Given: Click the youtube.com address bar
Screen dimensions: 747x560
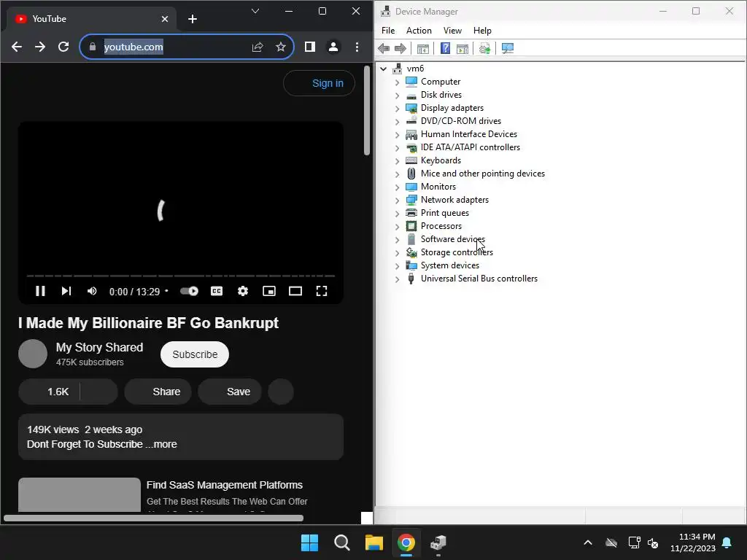Looking at the screenshot, I should point(186,47).
